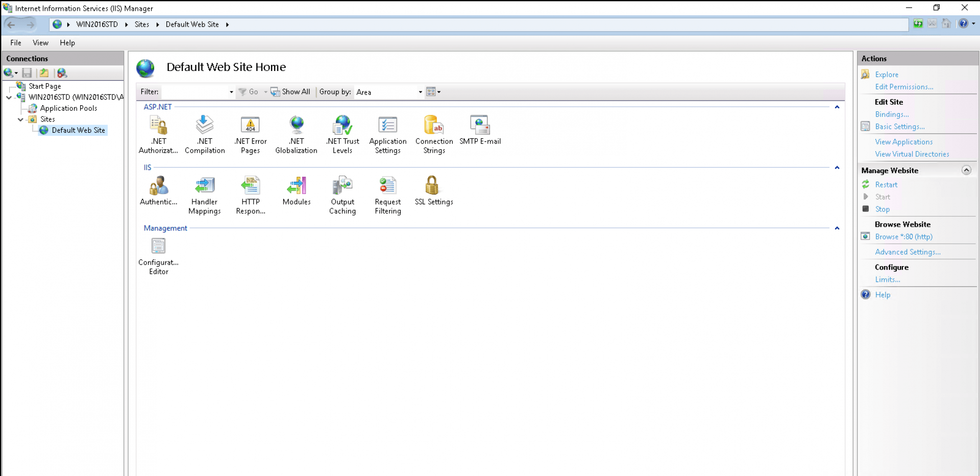Screen dimensions: 980x476
Task: Open the Group by Area dropdown
Action: (x=421, y=92)
